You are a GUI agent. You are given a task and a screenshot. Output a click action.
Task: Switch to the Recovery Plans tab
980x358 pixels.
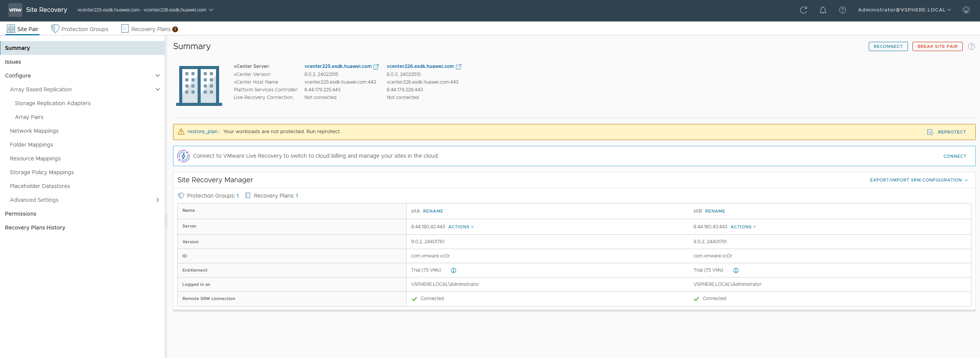pyautogui.click(x=149, y=29)
